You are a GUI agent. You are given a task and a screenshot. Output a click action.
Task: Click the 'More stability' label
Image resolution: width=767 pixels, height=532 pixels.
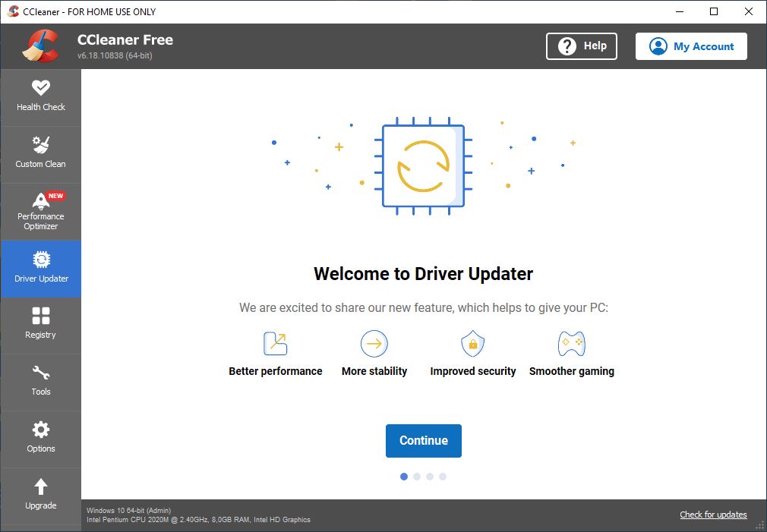tap(374, 371)
